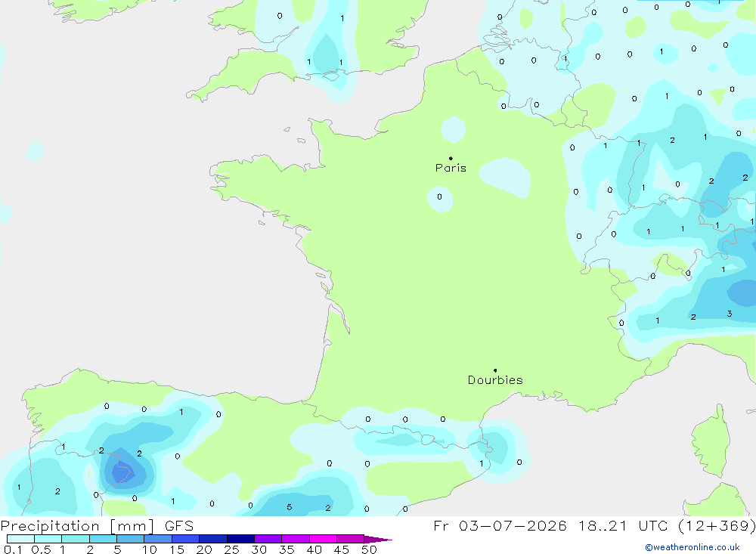
Task: Open the weatheronline.co.uk copyright link
Action: point(692,547)
